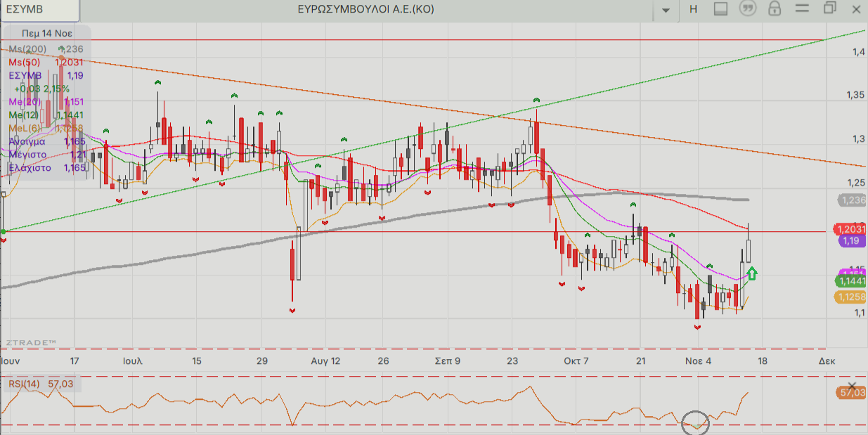Image resolution: width=868 pixels, height=435 pixels.
Task: Click the green up-arrow buy signal marker
Action: pyautogui.click(x=751, y=273)
